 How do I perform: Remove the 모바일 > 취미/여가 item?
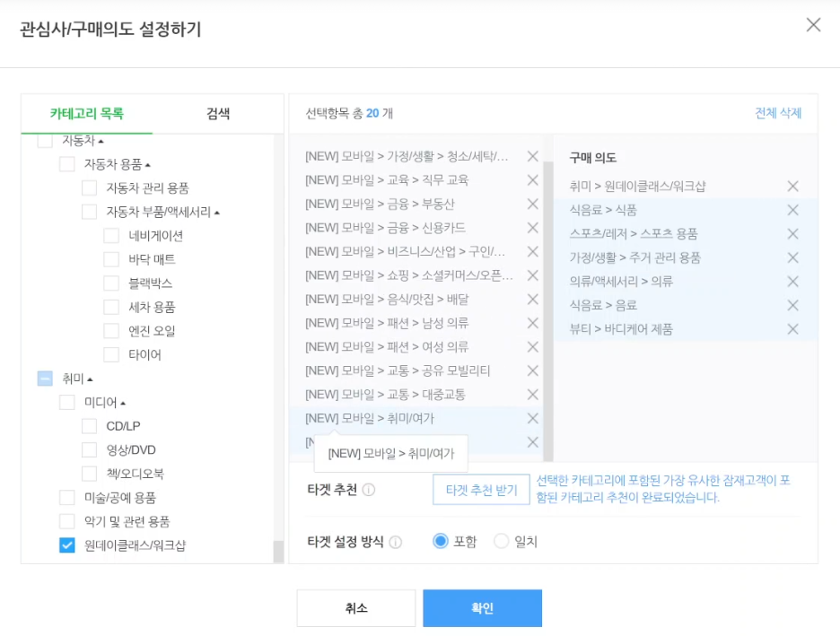[x=532, y=418]
